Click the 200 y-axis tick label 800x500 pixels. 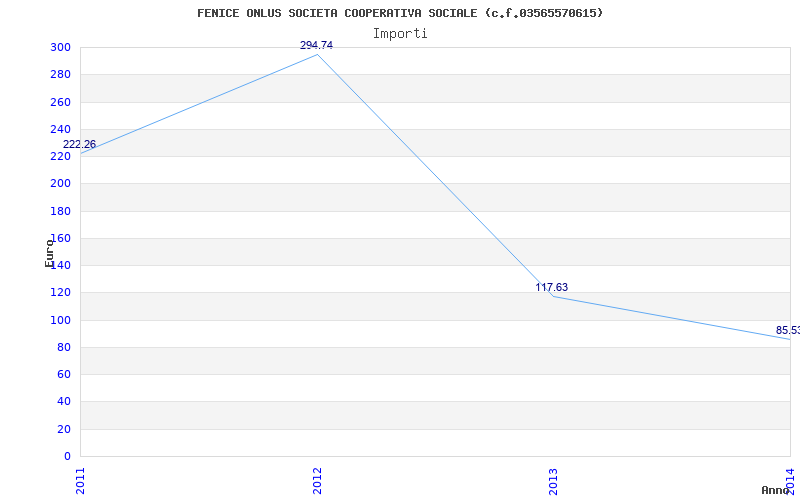point(60,184)
